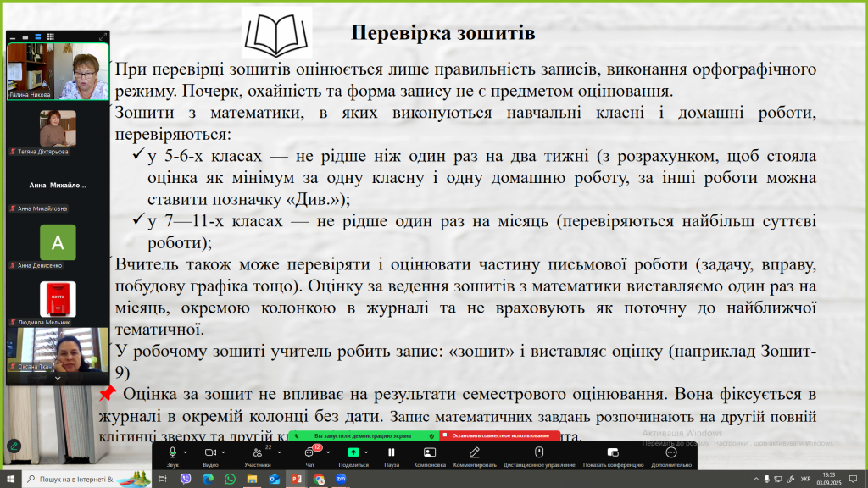
Task: Click the red pushpin icon on the slide
Action: coord(108,393)
